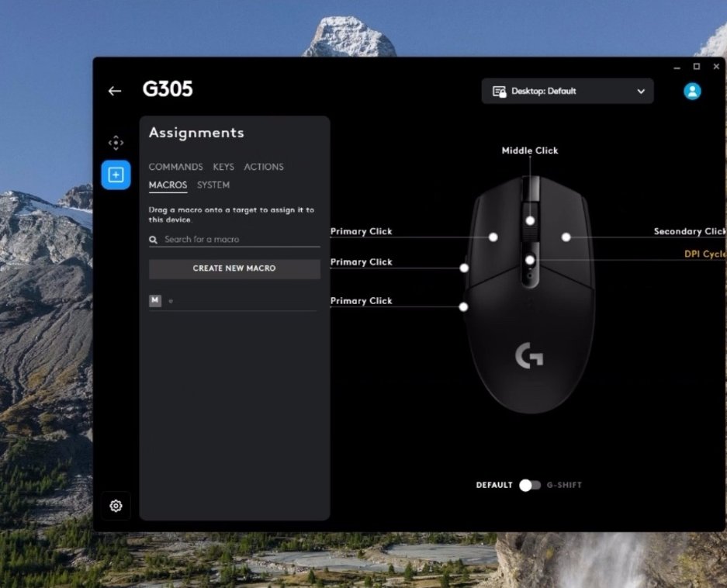
Task: Click the G-SHIFT label
Action: [x=564, y=485]
